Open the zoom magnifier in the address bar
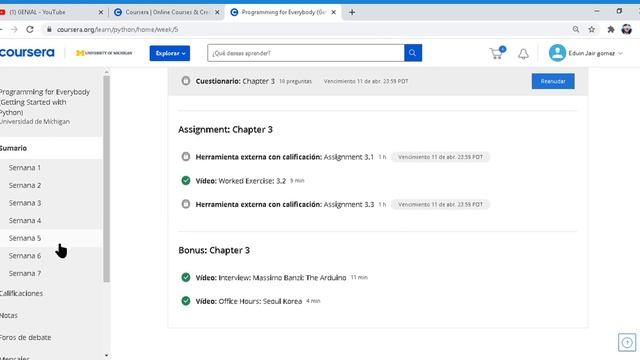The width and height of the screenshot is (640, 360). click(x=576, y=29)
